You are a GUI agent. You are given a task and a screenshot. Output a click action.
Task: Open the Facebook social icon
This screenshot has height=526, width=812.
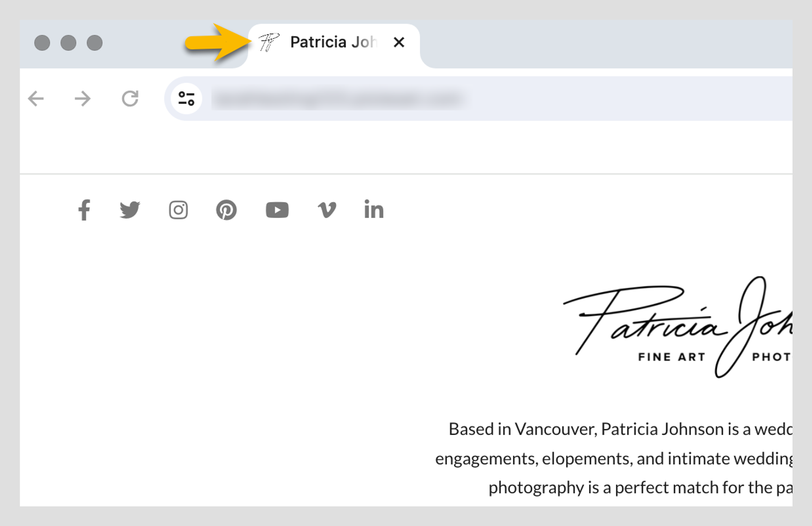coord(84,210)
